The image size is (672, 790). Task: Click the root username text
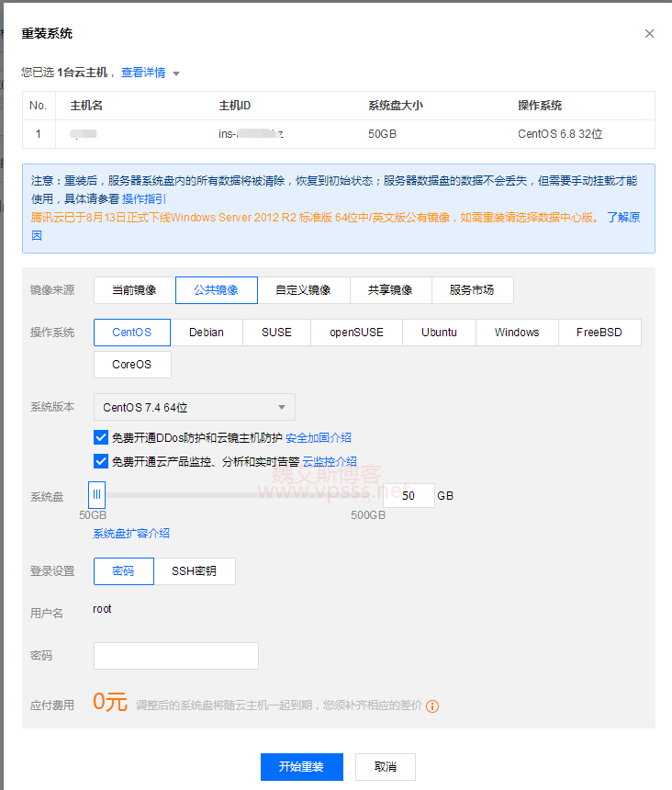coord(102,609)
